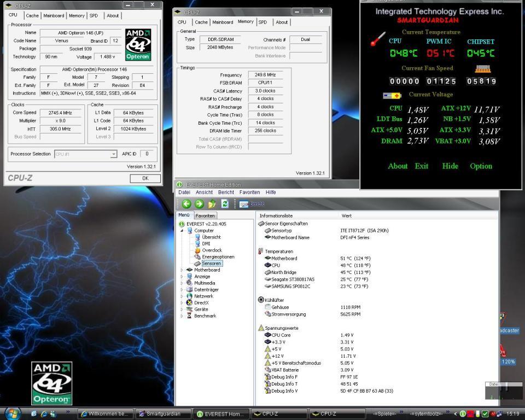Click the green Back arrow in EVEREST toolbar
Screen dimensions: 525x420
[x=186, y=203]
